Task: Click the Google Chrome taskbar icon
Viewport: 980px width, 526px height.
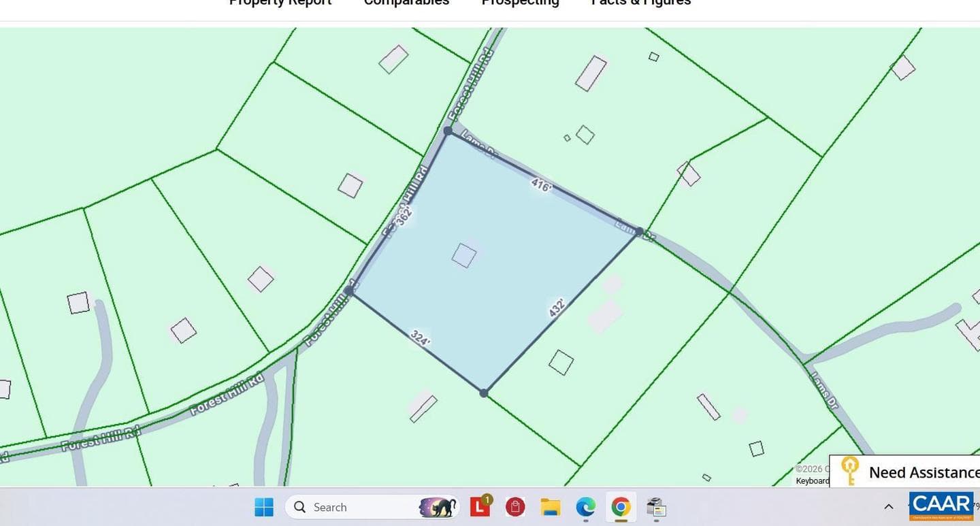Action: 620,507
